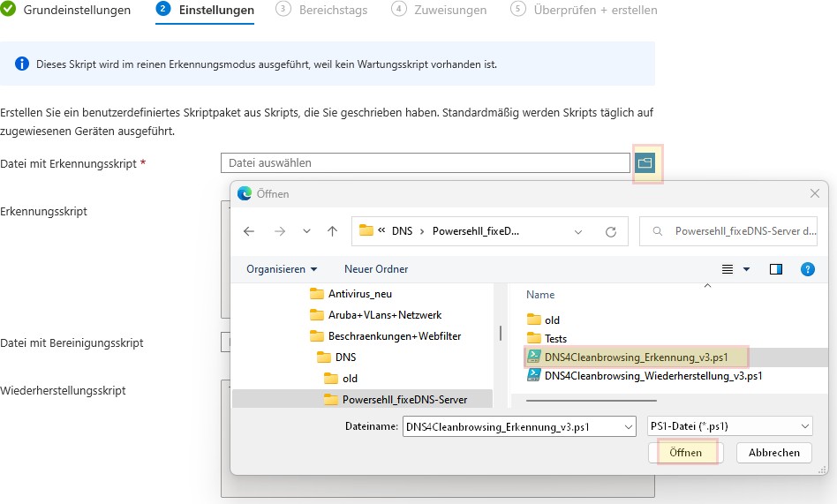Switch to the Grundeinstellungen step tab
This screenshot has width=837, height=504.
(67, 11)
